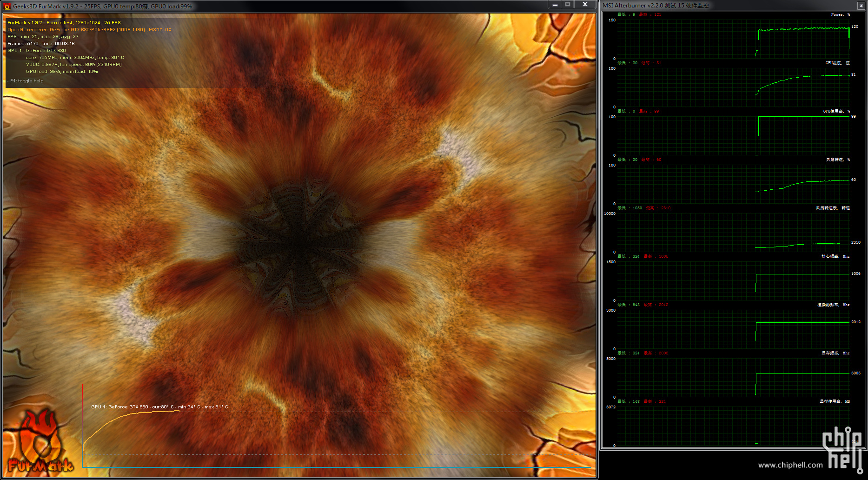
Task: Click the 'GPU 1 - GeForce GTX 680' overlay heading
Action: [37, 50]
